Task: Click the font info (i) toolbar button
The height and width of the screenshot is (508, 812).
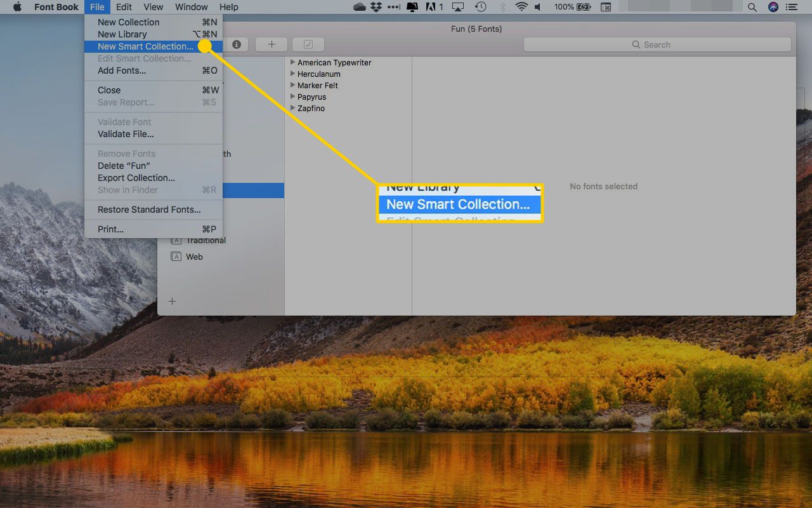Action: tap(236, 44)
